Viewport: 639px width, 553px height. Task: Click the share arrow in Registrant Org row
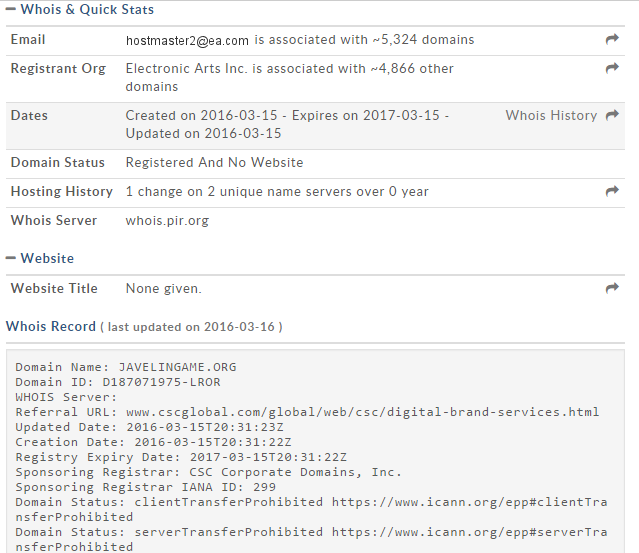pyautogui.click(x=612, y=68)
